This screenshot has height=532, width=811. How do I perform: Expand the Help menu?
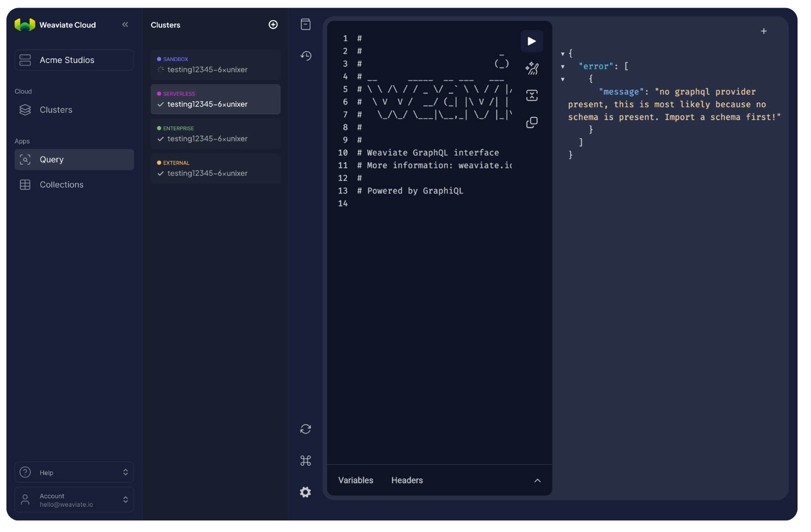click(74, 473)
